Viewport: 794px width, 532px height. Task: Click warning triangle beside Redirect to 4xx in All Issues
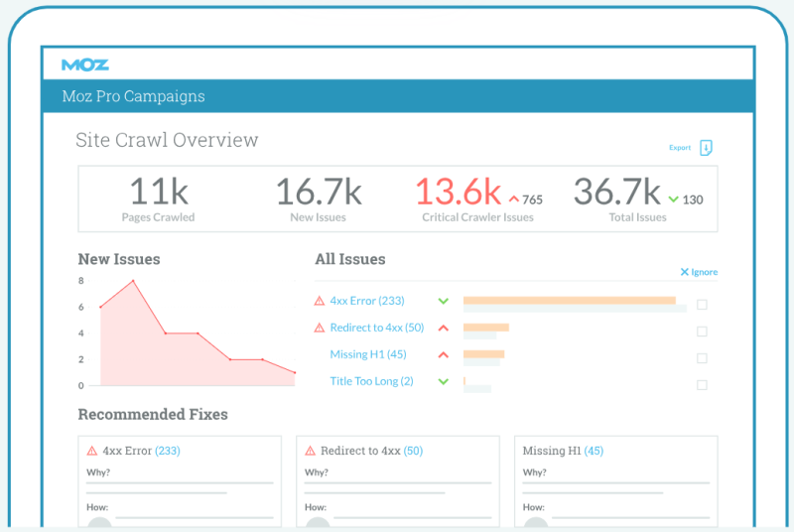tap(319, 328)
